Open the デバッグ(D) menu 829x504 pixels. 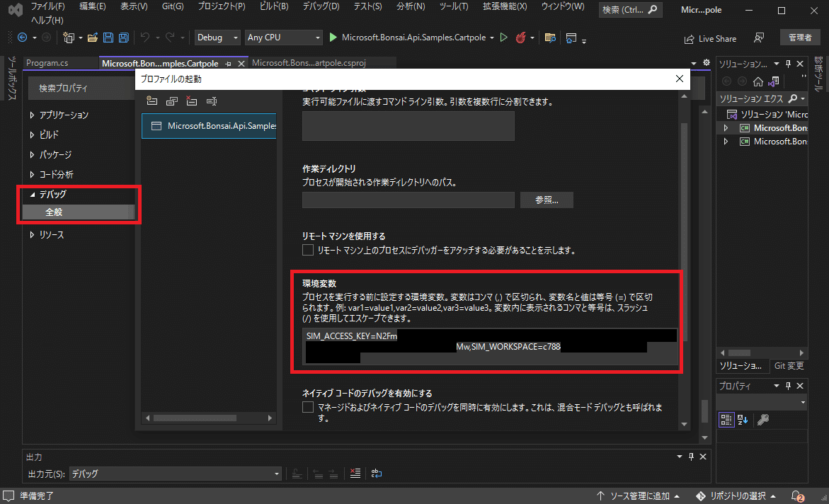[x=321, y=6]
